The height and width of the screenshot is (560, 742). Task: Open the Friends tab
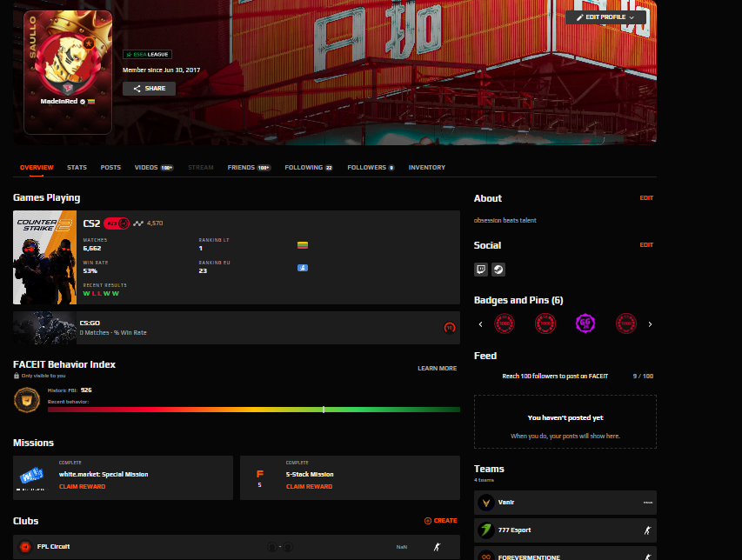pos(249,168)
